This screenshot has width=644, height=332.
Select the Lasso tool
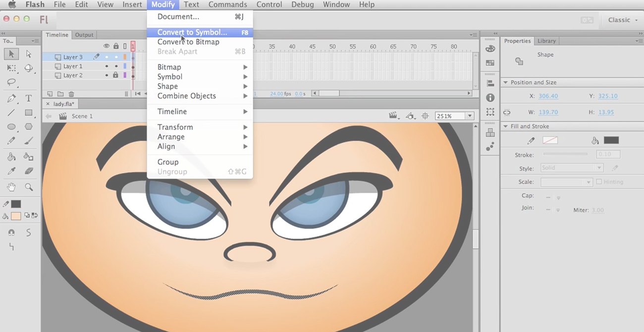coord(11,82)
